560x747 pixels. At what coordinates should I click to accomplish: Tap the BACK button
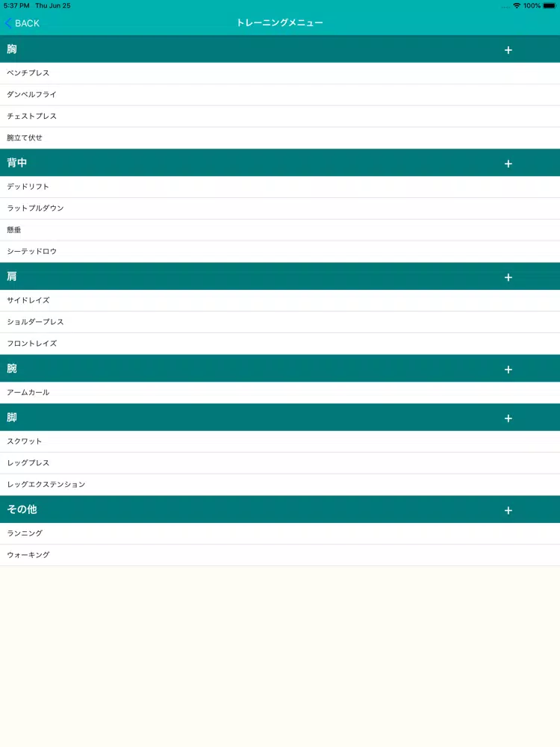[22, 23]
